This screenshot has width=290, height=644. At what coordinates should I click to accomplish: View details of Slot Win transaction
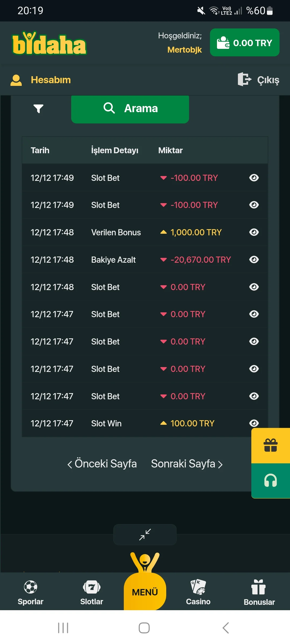tap(254, 423)
